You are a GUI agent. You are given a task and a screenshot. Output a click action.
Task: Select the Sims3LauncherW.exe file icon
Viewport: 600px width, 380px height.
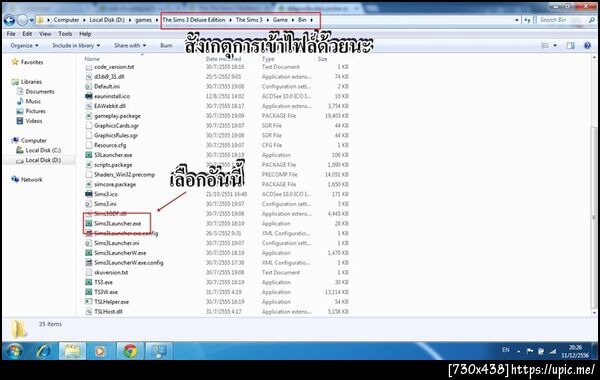[88, 253]
